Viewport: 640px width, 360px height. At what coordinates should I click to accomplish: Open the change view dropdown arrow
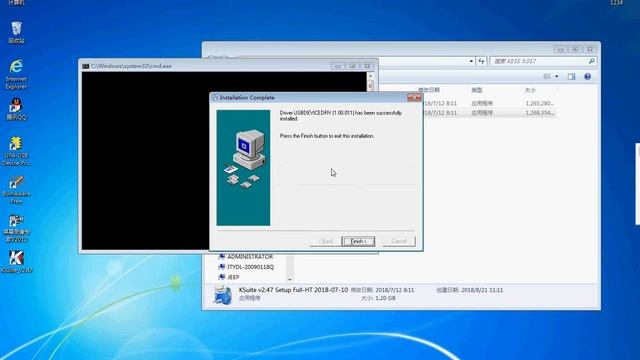556,76
